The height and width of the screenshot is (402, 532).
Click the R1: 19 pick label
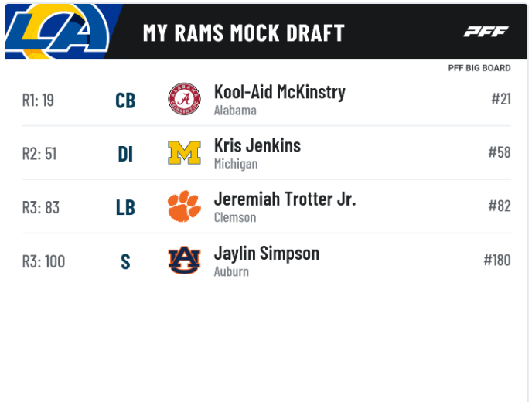coord(38,100)
